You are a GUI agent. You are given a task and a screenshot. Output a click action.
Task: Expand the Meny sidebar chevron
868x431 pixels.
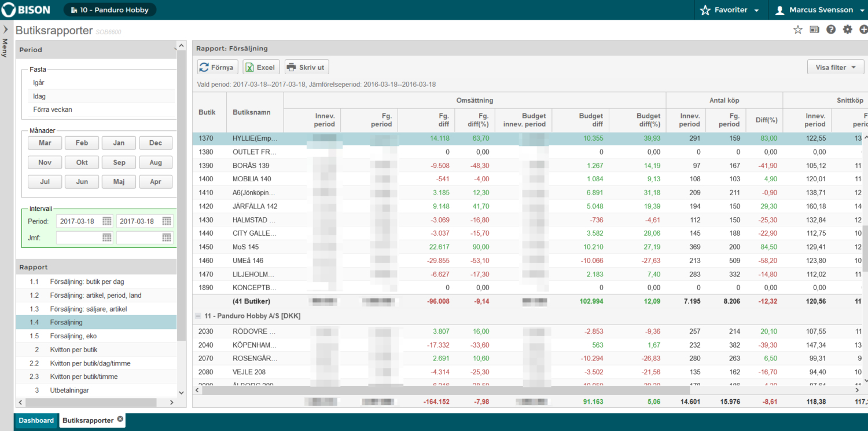[5, 29]
